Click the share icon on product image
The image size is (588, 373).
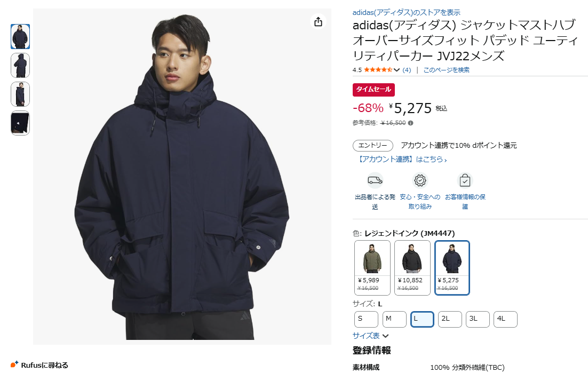[318, 22]
